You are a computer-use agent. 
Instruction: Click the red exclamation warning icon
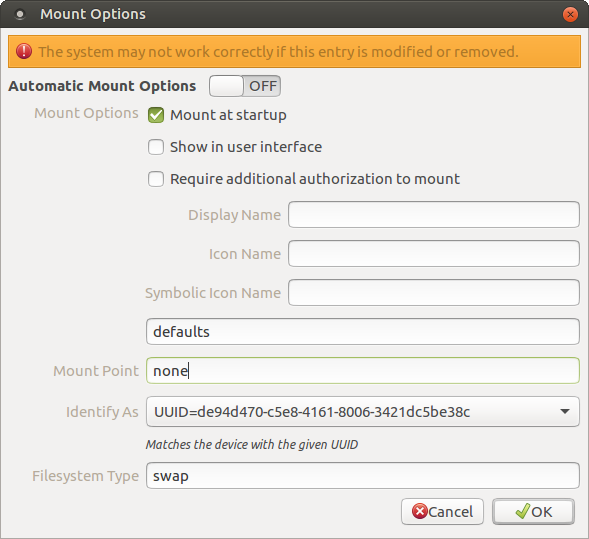(x=24, y=51)
